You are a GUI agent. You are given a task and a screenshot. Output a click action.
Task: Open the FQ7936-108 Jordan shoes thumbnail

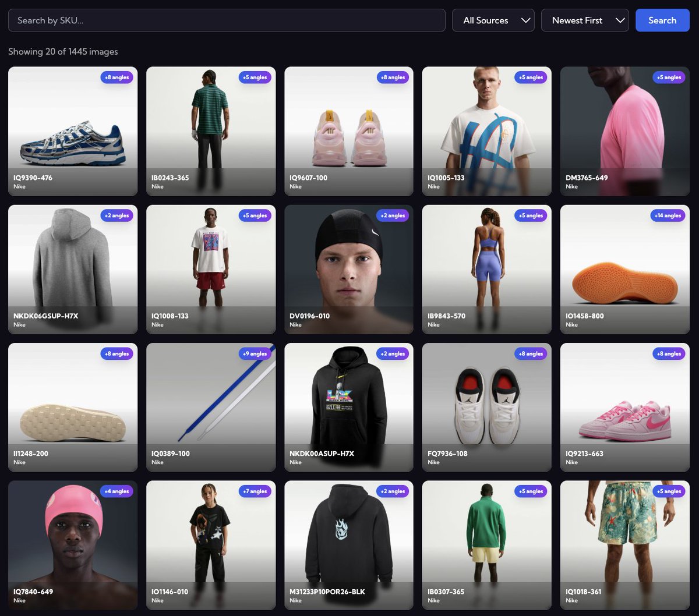[x=487, y=407]
